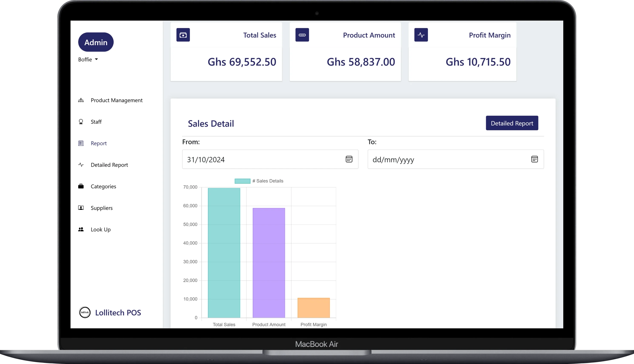Click the Suppliers contact card icon
The width and height of the screenshot is (634, 364).
[x=81, y=208]
